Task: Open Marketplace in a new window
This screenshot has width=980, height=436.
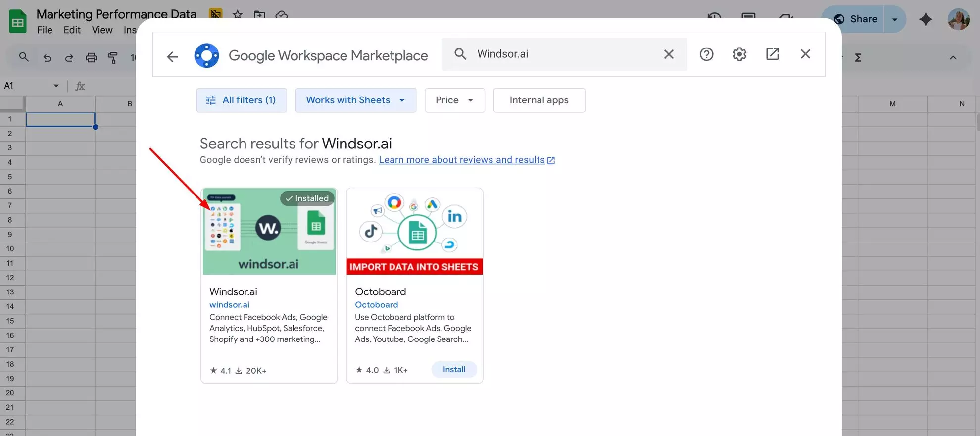Action: click(772, 54)
